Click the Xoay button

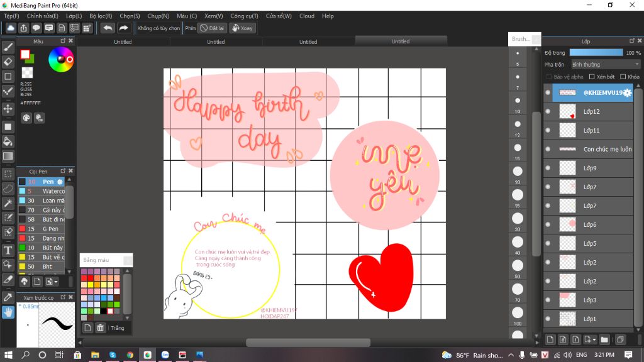(x=242, y=28)
